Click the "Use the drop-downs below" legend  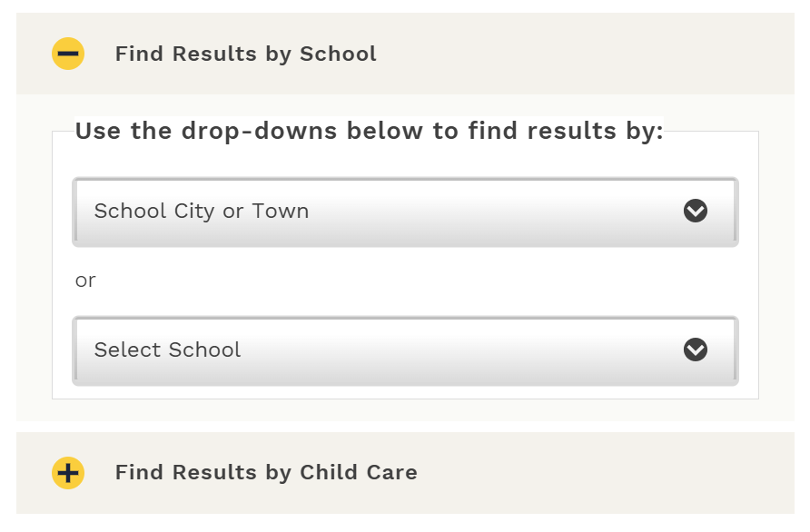369,132
